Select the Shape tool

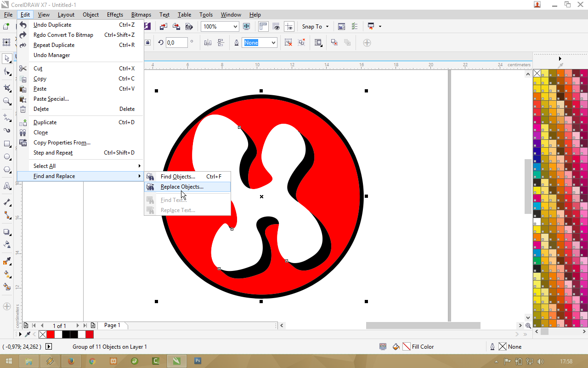pos(6,72)
